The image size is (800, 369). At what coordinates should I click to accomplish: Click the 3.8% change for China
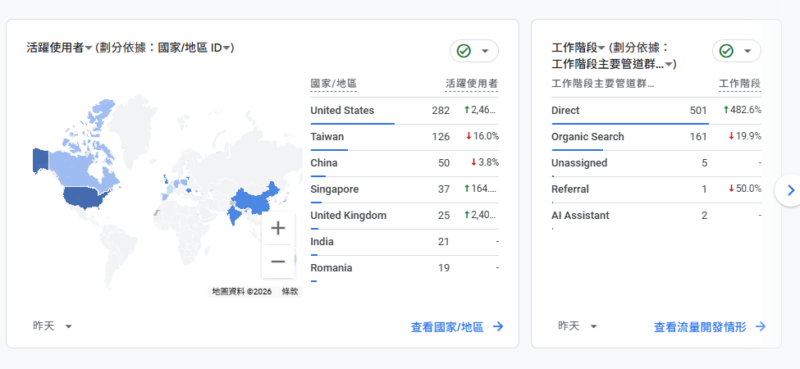point(485,163)
